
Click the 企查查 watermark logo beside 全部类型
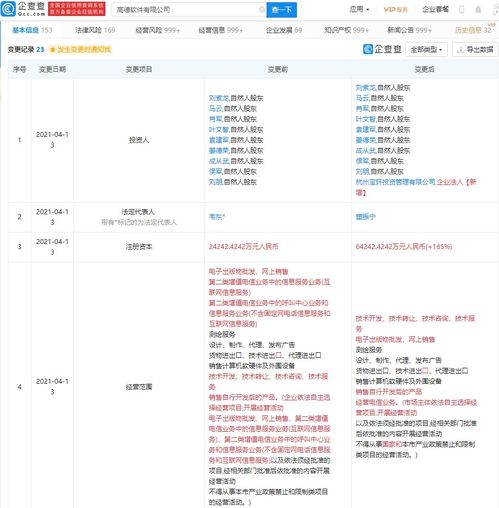pos(382,49)
